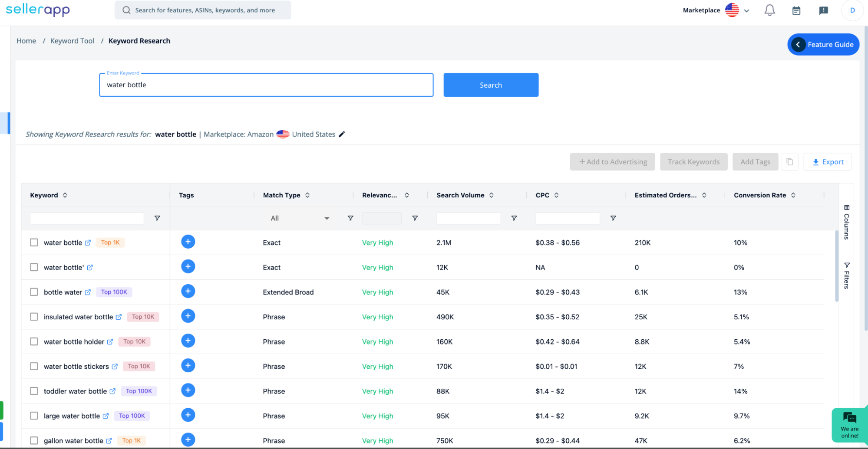Select the checkbox for 'insulated water bottle'
868x449 pixels.
tap(34, 316)
